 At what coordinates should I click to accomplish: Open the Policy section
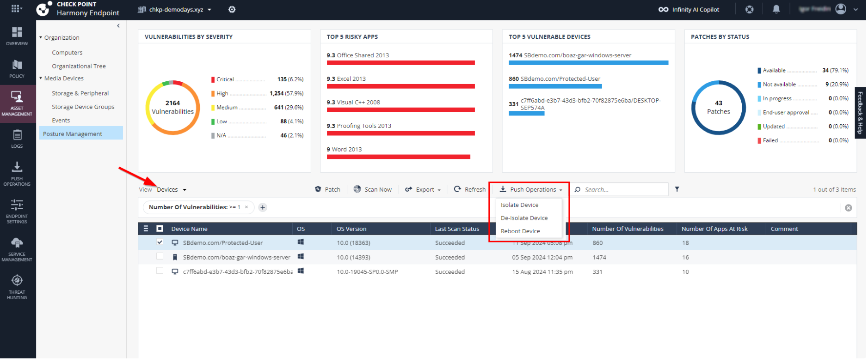pyautogui.click(x=17, y=68)
